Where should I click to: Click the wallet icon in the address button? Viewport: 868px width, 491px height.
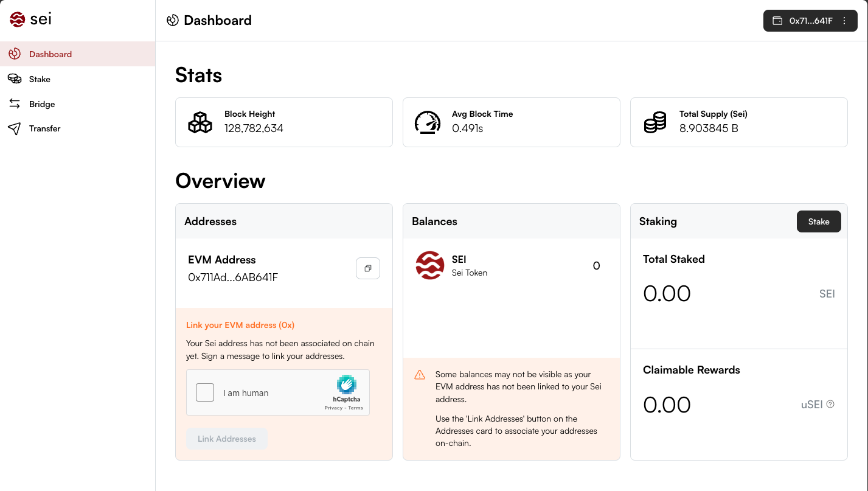pos(777,21)
